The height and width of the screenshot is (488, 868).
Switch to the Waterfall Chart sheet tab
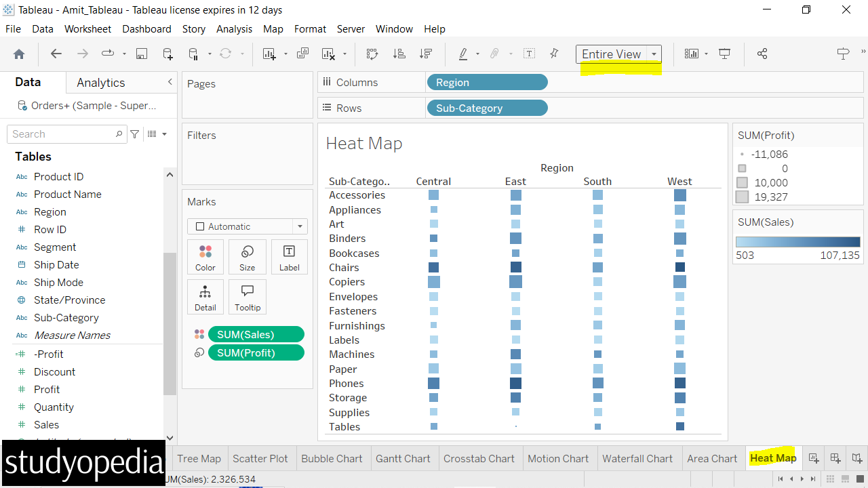tap(637, 459)
